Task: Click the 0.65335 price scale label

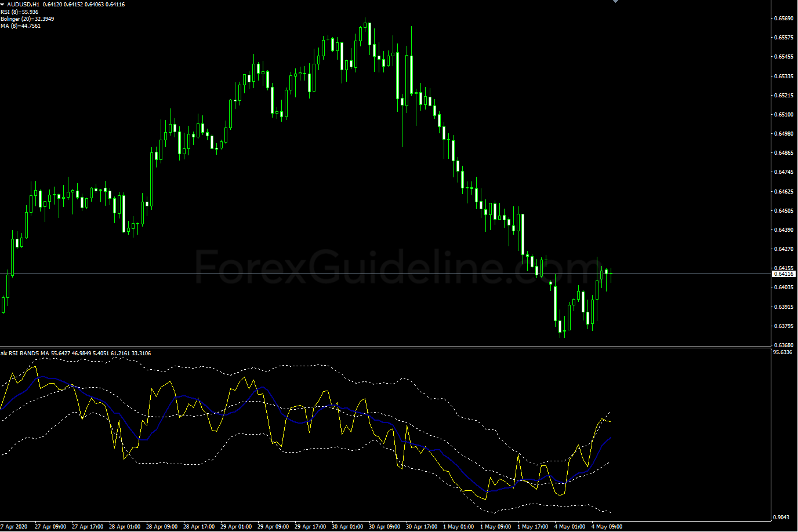Action: click(x=784, y=76)
